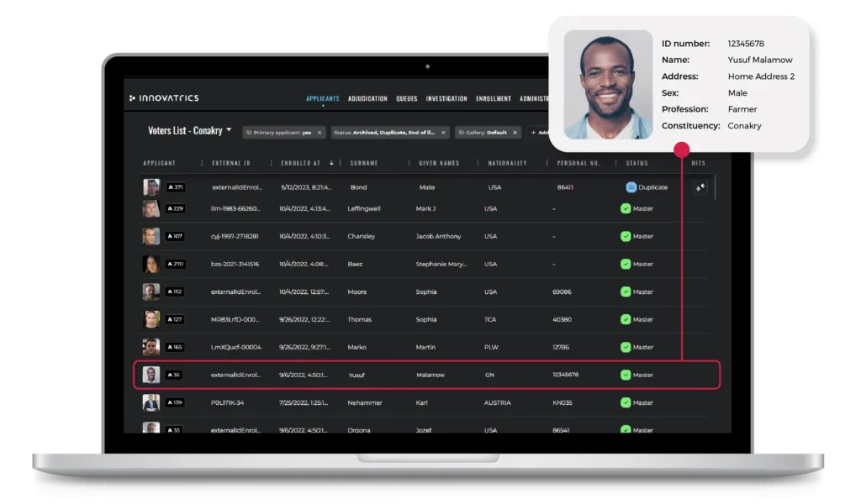
Task: Click the Master check icon for Chansley
Action: click(x=626, y=236)
